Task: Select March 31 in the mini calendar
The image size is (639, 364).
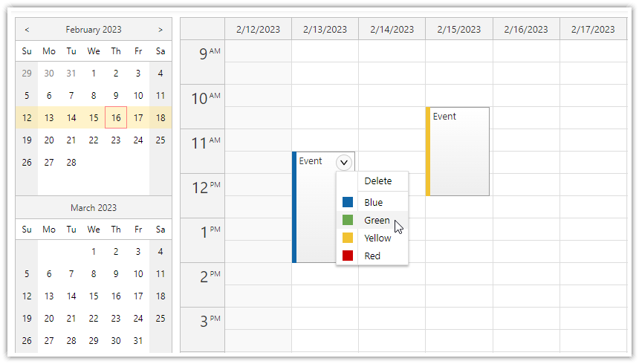Action: coord(138,341)
